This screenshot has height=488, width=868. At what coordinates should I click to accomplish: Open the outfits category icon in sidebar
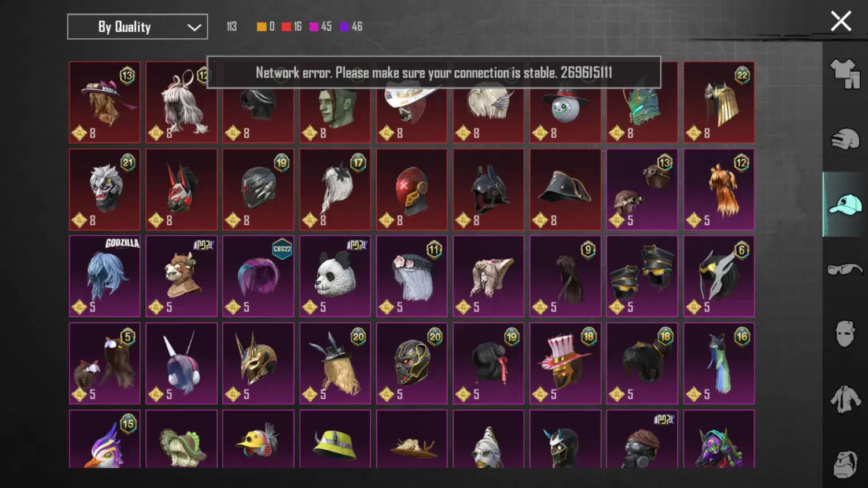(845, 74)
